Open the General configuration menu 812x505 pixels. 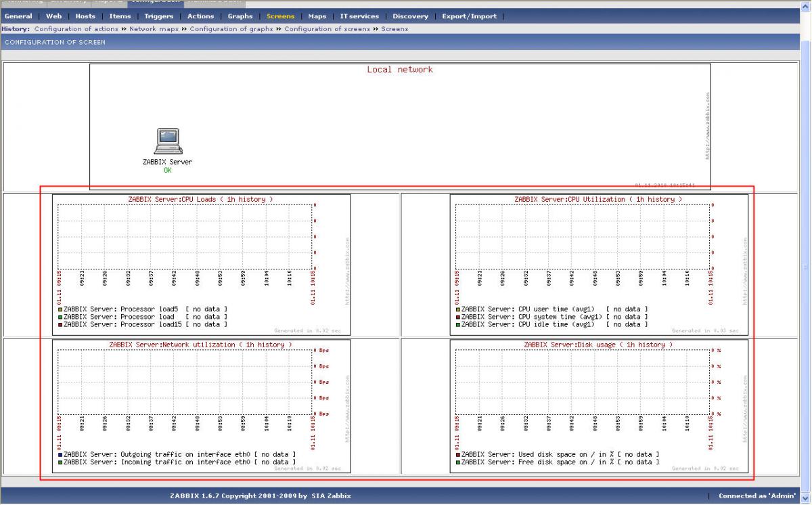click(18, 16)
